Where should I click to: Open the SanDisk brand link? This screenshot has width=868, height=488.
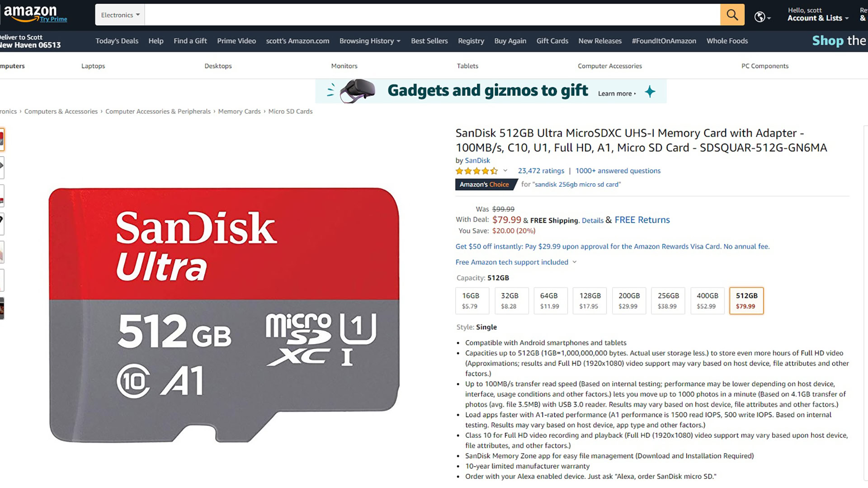click(477, 161)
